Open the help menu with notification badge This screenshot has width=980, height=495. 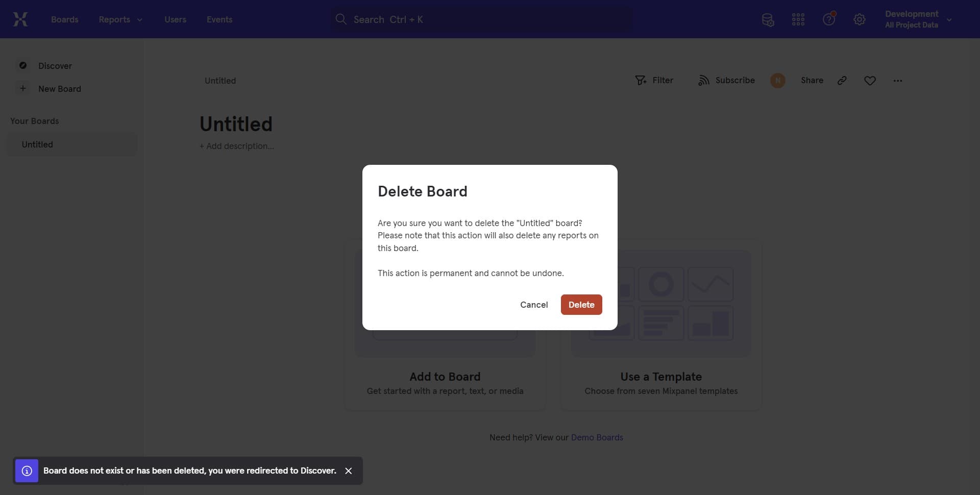[828, 19]
